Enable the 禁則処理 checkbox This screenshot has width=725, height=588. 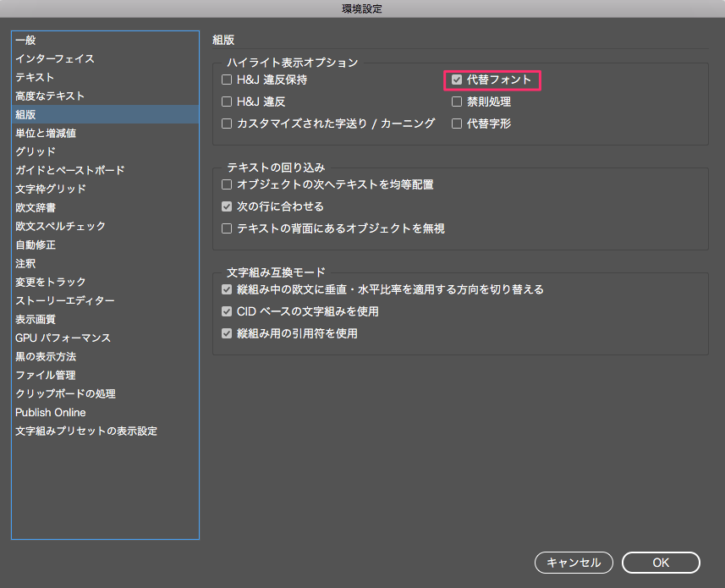pyautogui.click(x=457, y=102)
